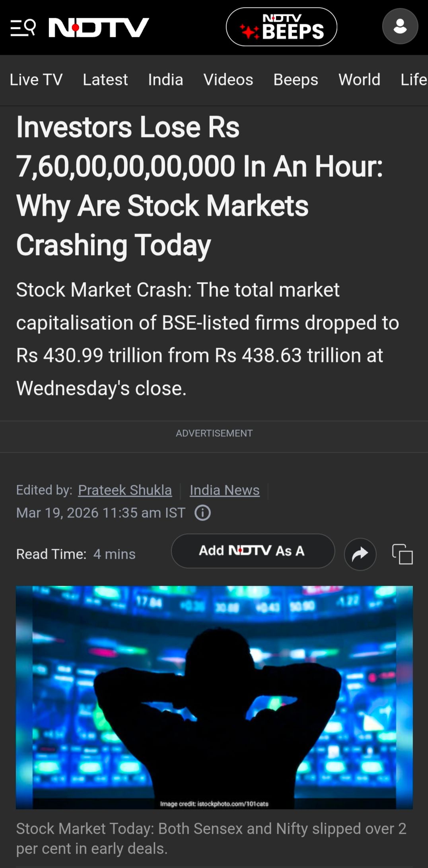This screenshot has width=428, height=868.
Task: Share the article using arrow icon
Action: pos(360,554)
